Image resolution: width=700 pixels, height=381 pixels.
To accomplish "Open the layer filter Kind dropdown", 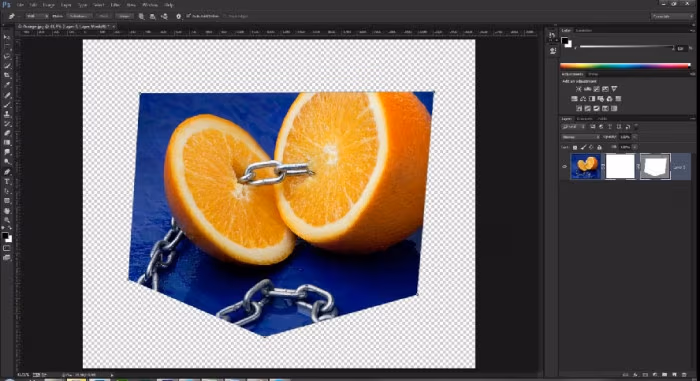I will tap(573, 127).
